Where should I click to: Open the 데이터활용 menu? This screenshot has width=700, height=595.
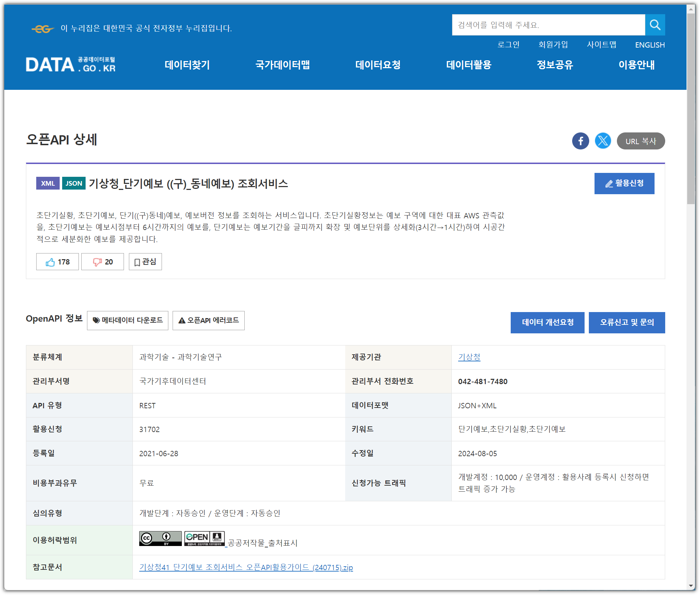pyautogui.click(x=468, y=65)
